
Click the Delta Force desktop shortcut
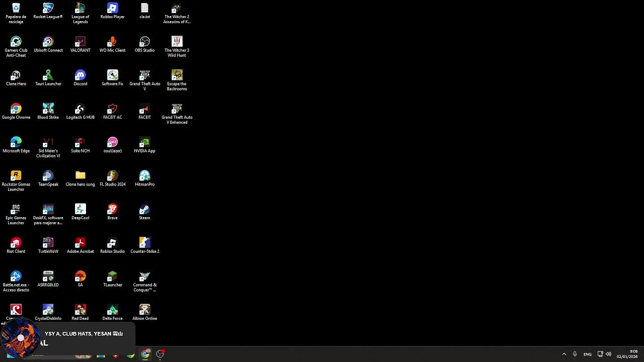point(113,313)
